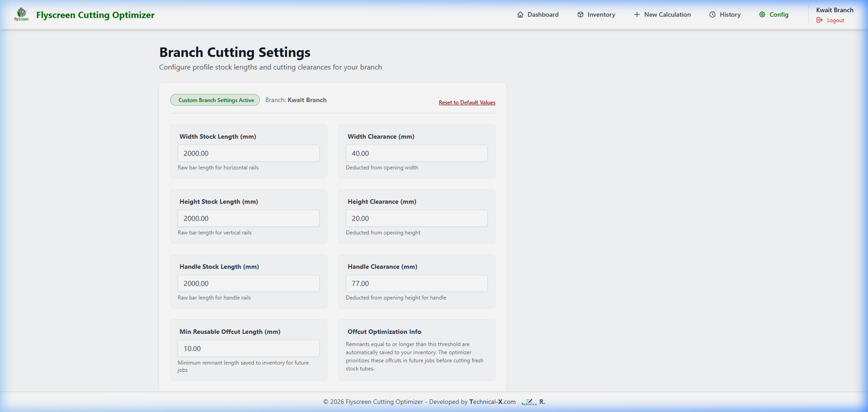Open the Config menu label
The height and width of the screenshot is (412, 868).
(779, 15)
